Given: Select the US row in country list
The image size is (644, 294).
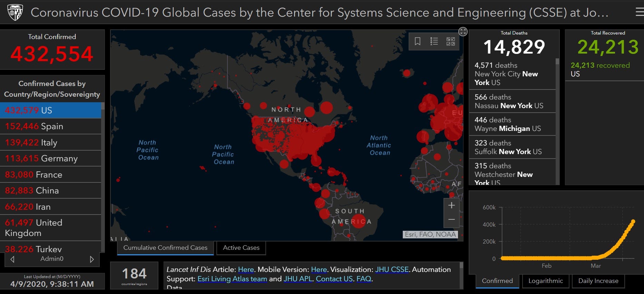Looking at the screenshot, I should click(50, 110).
